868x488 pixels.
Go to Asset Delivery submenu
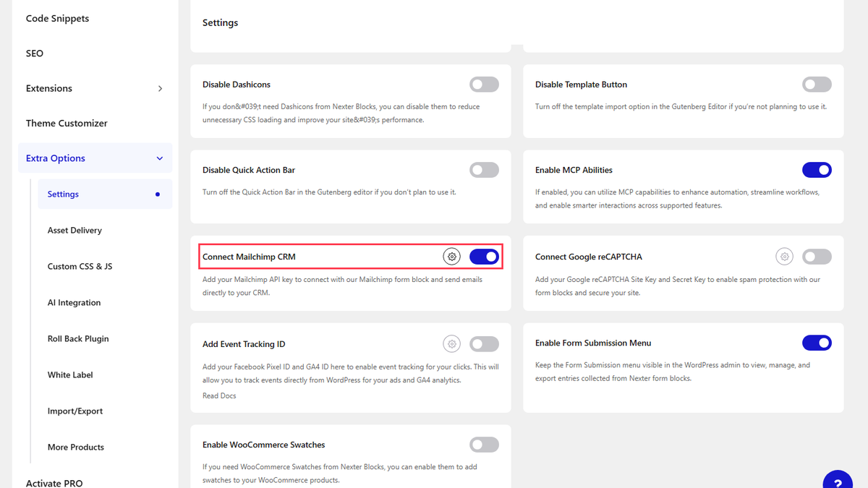coord(75,231)
